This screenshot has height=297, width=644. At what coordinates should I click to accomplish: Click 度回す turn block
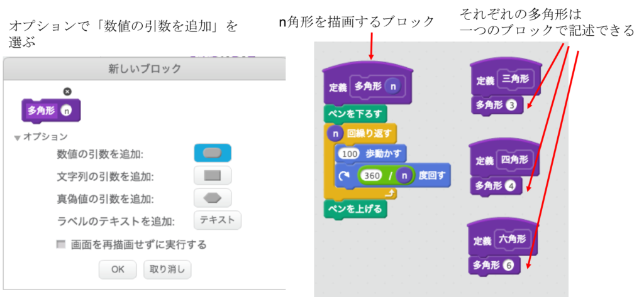(392, 176)
